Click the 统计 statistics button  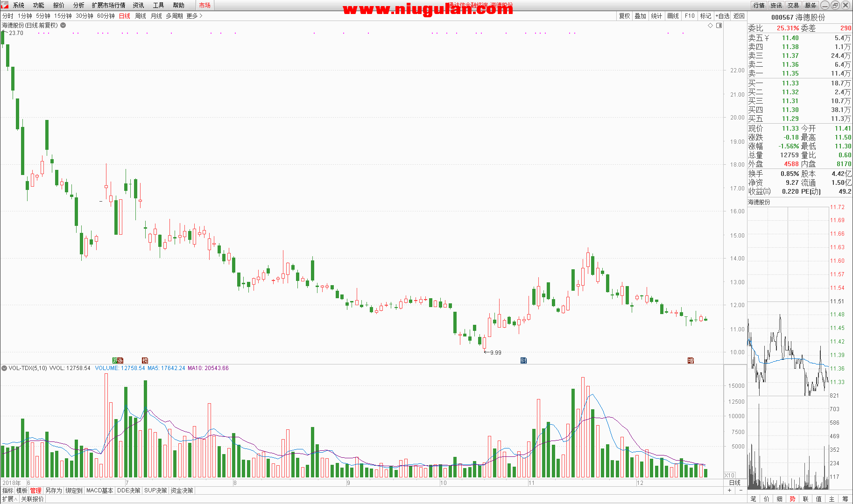(x=656, y=16)
